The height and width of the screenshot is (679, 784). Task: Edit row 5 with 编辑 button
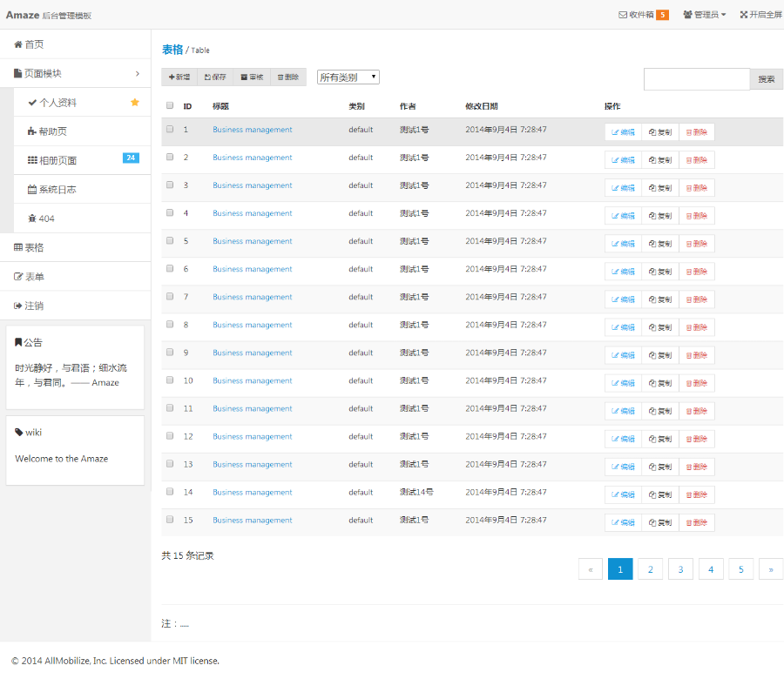(x=623, y=244)
